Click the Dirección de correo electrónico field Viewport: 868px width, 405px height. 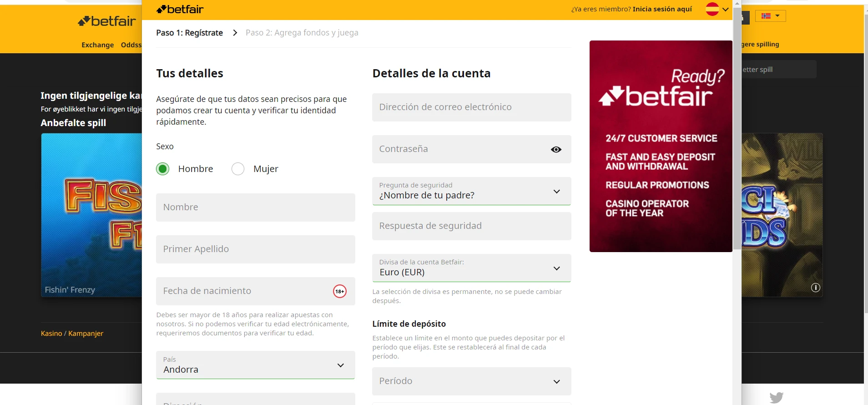coord(471,107)
